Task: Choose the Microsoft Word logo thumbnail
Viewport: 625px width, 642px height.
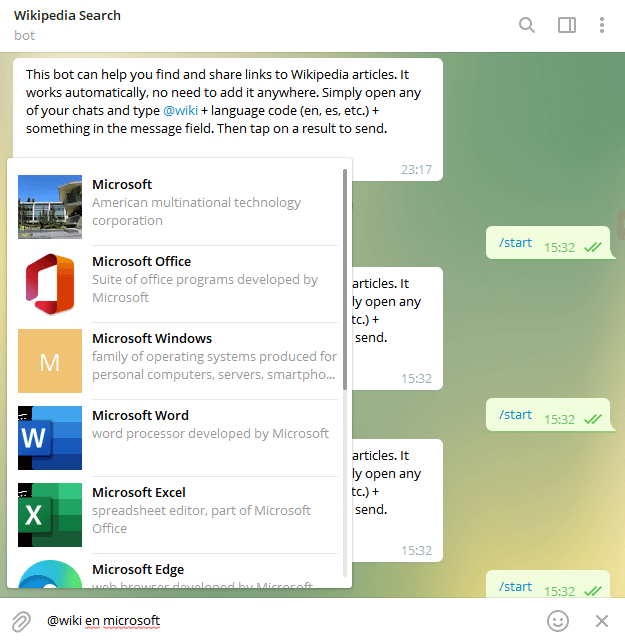Action: tap(50, 438)
